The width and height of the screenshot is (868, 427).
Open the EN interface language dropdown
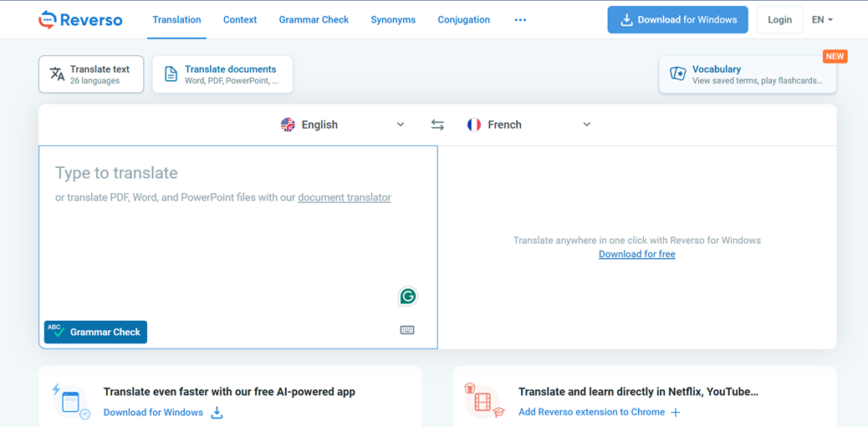click(822, 20)
